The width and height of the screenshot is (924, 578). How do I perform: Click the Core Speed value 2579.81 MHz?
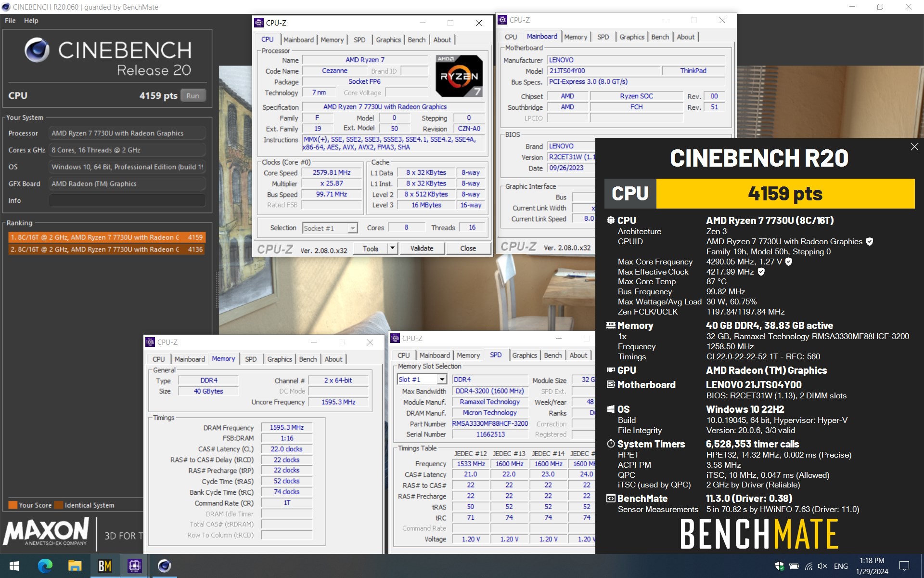click(x=332, y=172)
